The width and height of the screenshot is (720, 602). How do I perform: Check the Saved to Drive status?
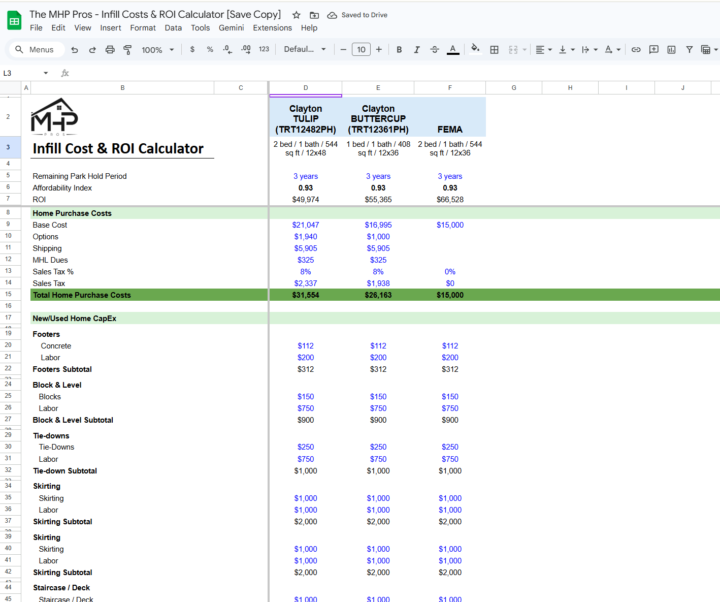[357, 15]
